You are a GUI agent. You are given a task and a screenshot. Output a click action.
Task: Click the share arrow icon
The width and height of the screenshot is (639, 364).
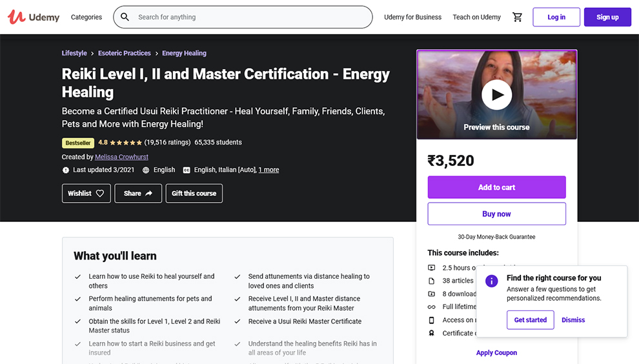148,194
